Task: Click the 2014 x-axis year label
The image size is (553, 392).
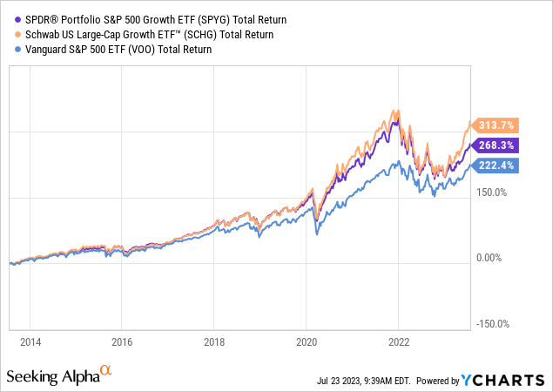Action: (x=30, y=342)
